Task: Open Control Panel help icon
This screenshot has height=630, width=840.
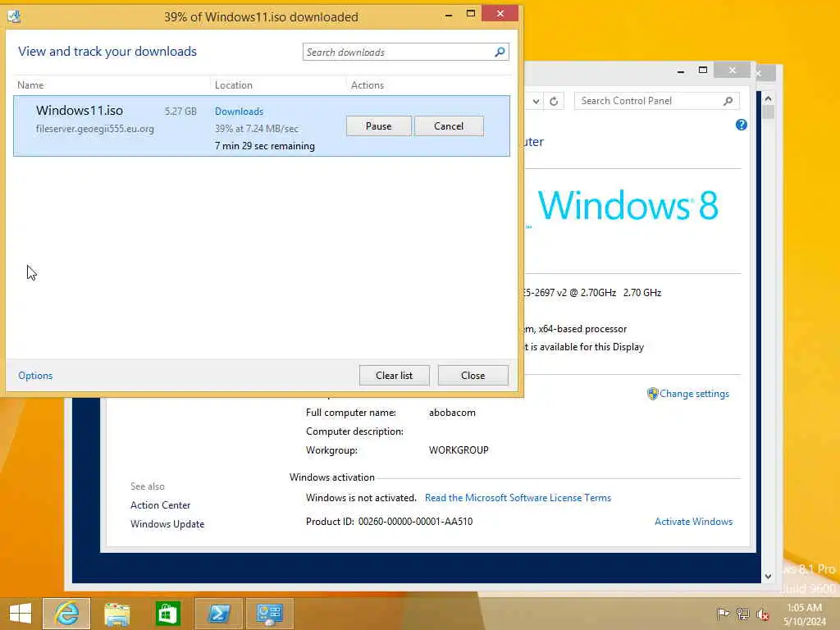Action: pos(742,125)
